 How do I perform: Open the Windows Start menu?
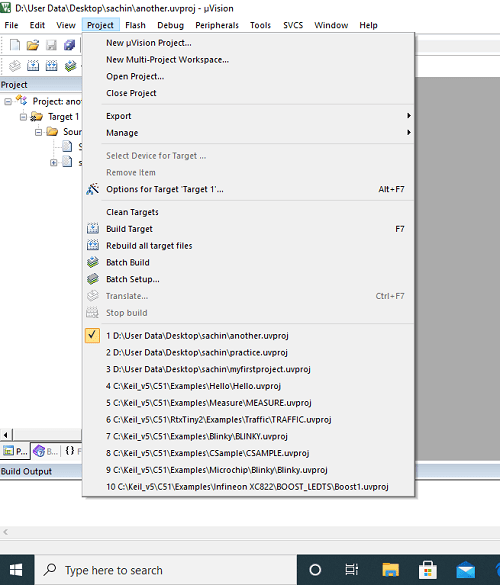(16, 570)
